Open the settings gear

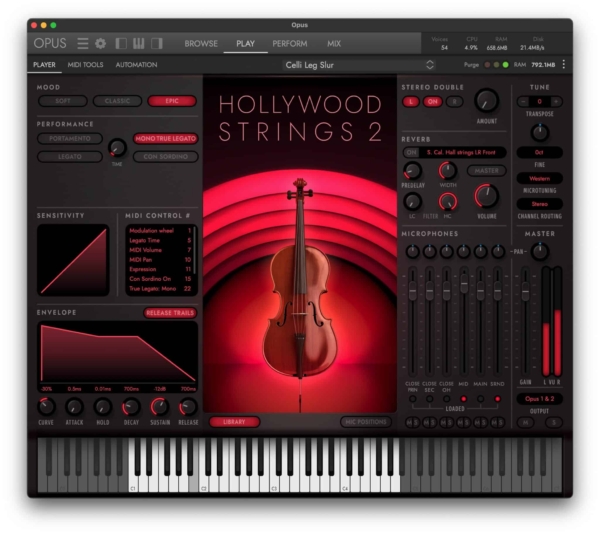[x=101, y=44]
